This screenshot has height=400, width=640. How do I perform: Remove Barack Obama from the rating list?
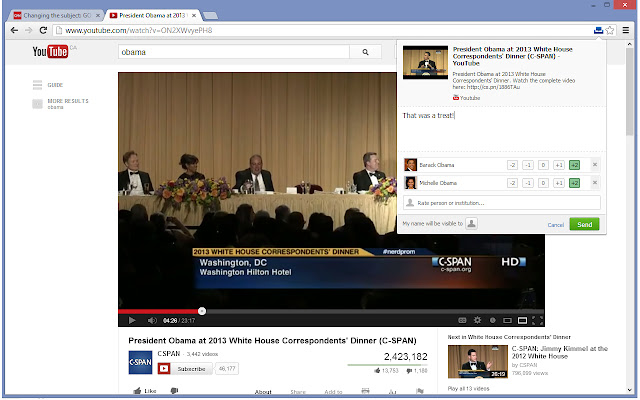[595, 164]
